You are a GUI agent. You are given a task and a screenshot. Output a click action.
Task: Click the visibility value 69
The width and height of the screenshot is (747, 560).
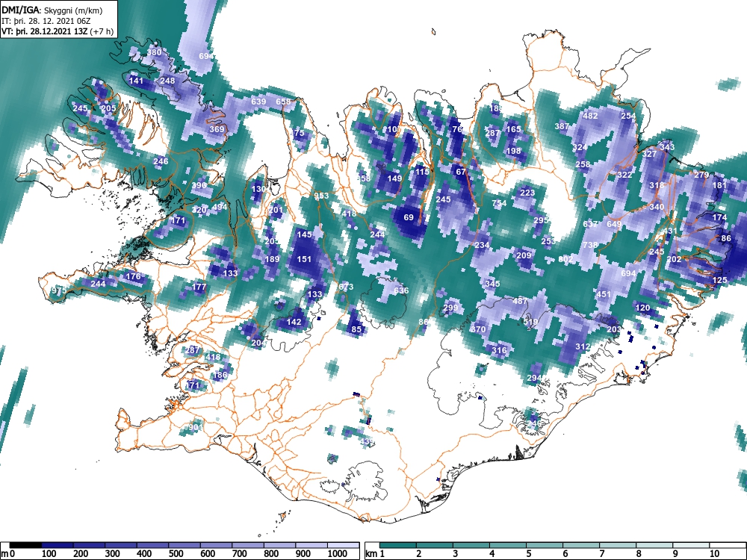point(409,217)
